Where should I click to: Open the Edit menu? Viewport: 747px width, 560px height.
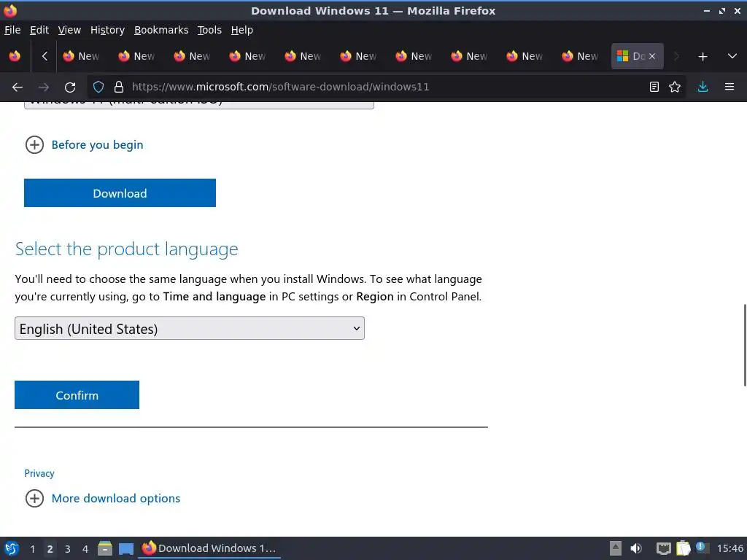click(x=39, y=30)
